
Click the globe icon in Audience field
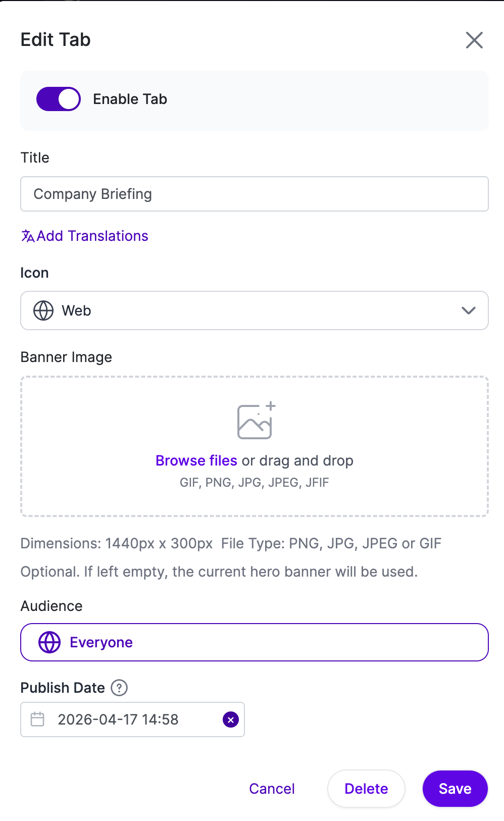pyautogui.click(x=49, y=642)
